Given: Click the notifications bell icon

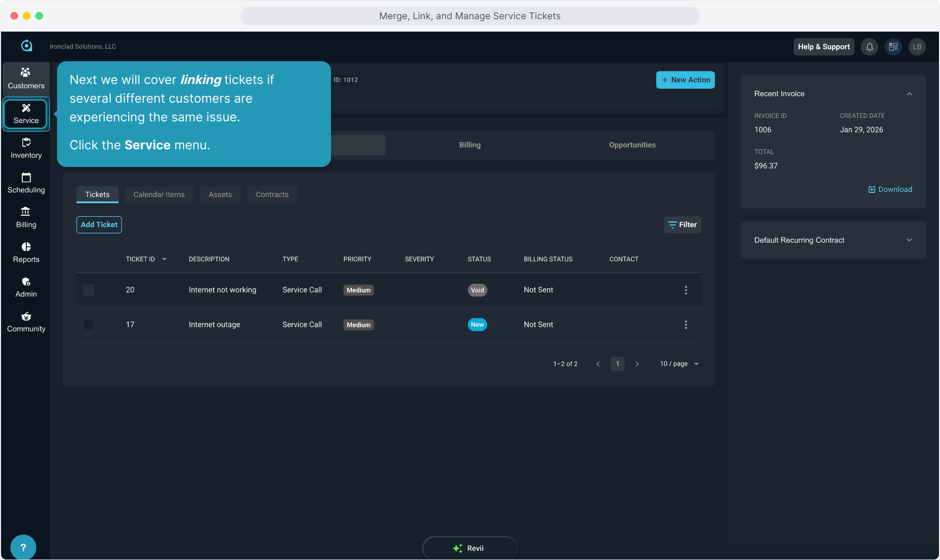Looking at the screenshot, I should [869, 47].
